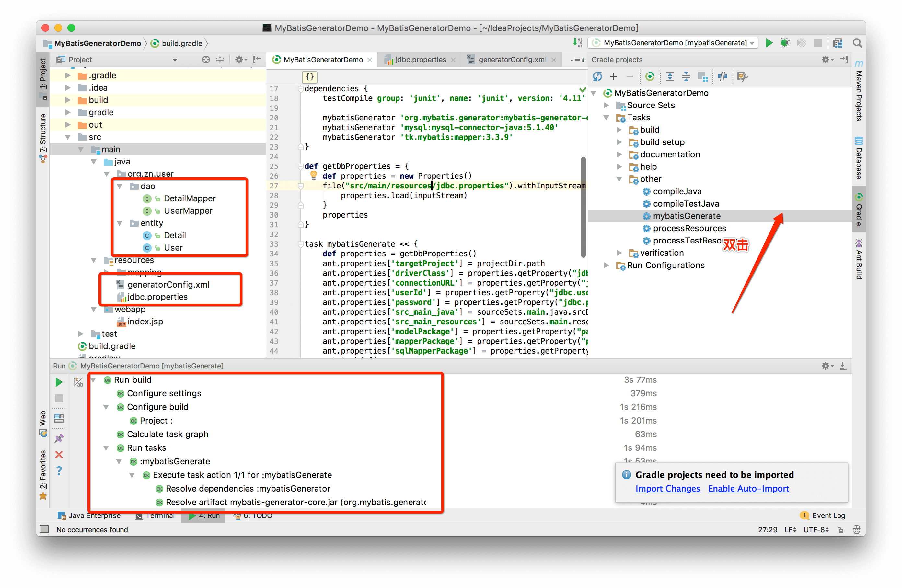Open Search Everywhere magnifier icon
Screen dimensions: 902x588
tap(857, 43)
